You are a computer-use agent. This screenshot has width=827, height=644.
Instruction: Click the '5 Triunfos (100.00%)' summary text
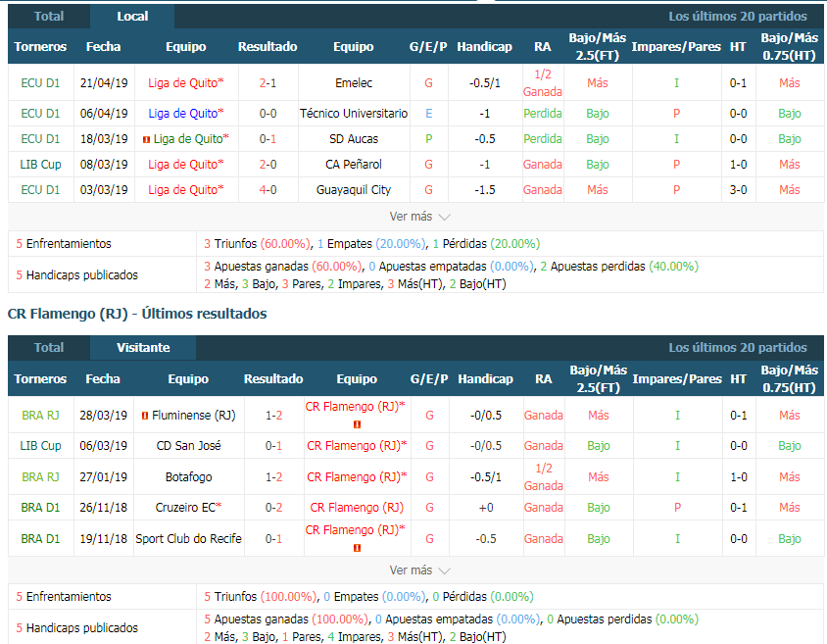click(261, 597)
